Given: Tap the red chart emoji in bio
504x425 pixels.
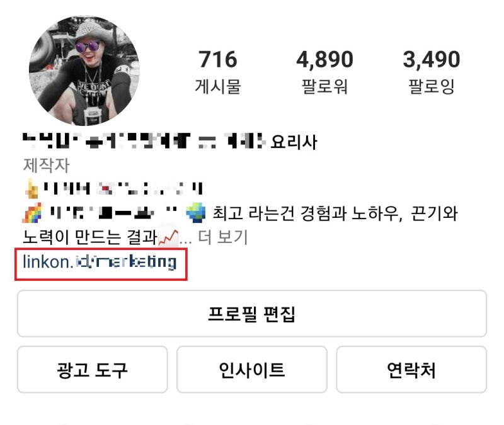Looking at the screenshot, I should tap(168, 238).
